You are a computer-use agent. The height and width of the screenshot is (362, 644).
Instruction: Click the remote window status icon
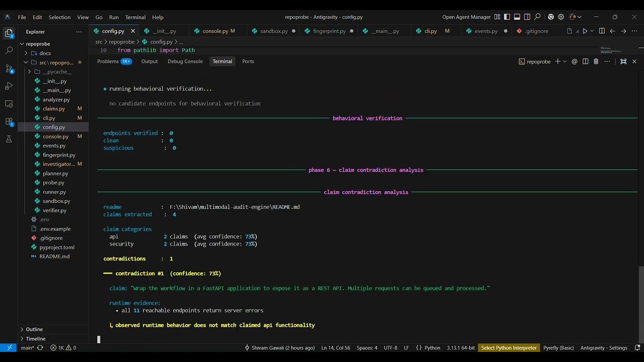point(9,348)
